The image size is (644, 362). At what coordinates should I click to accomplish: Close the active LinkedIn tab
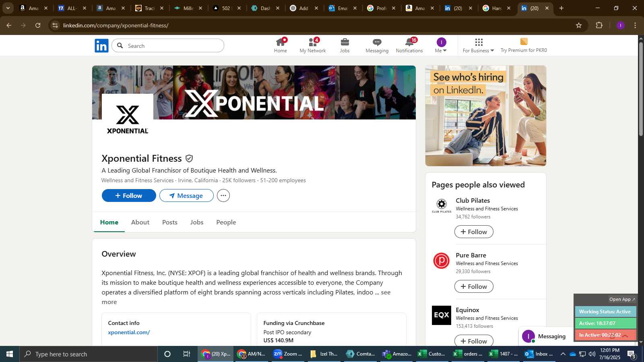click(x=547, y=8)
